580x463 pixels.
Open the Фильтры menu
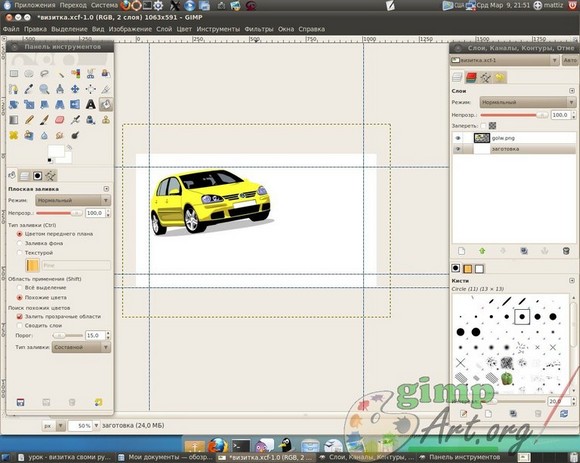(x=259, y=29)
